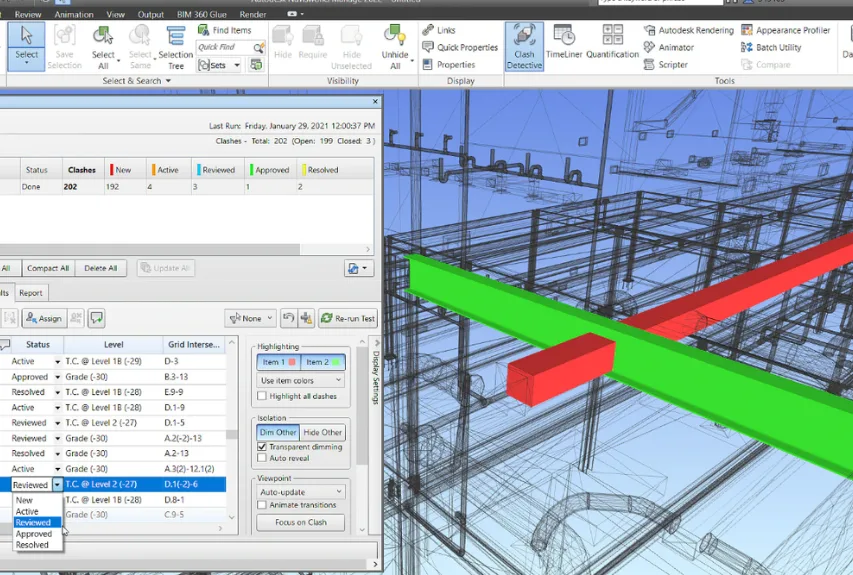This screenshot has width=853, height=575.
Task: Close the Clash Detective panel
Action: [375, 101]
